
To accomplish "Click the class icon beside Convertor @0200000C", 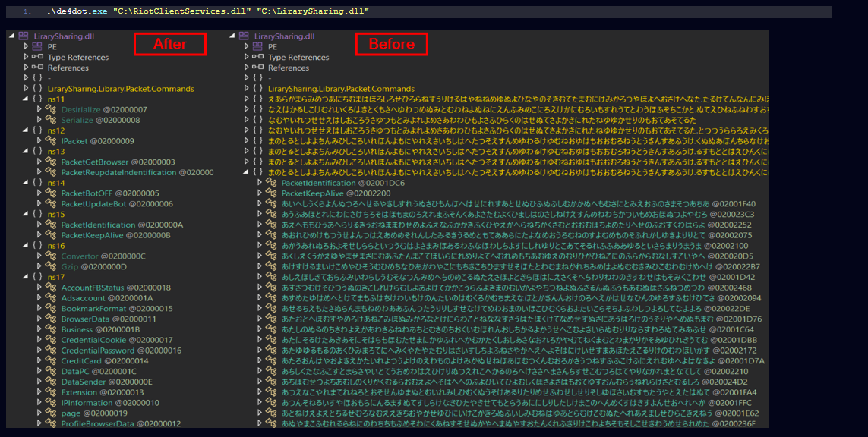I will [x=51, y=256].
